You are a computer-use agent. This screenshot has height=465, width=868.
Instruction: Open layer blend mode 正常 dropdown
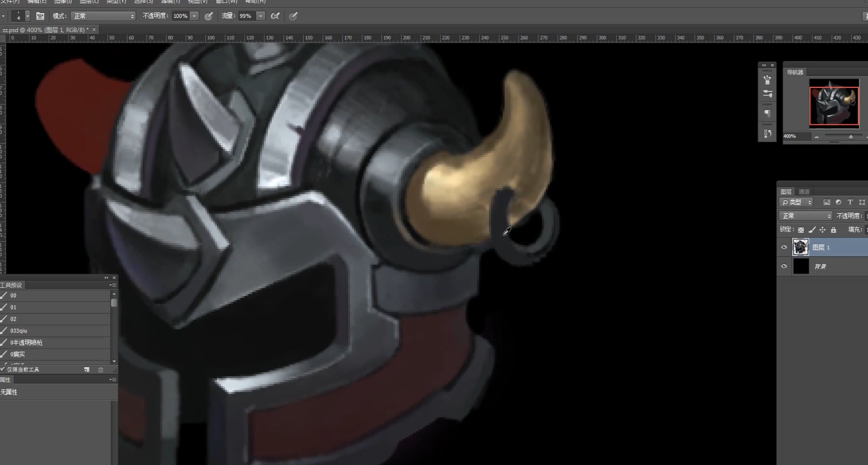[x=806, y=216]
